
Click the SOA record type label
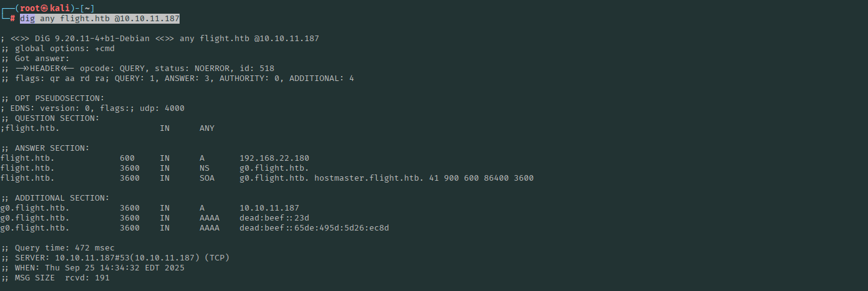pyautogui.click(x=207, y=178)
